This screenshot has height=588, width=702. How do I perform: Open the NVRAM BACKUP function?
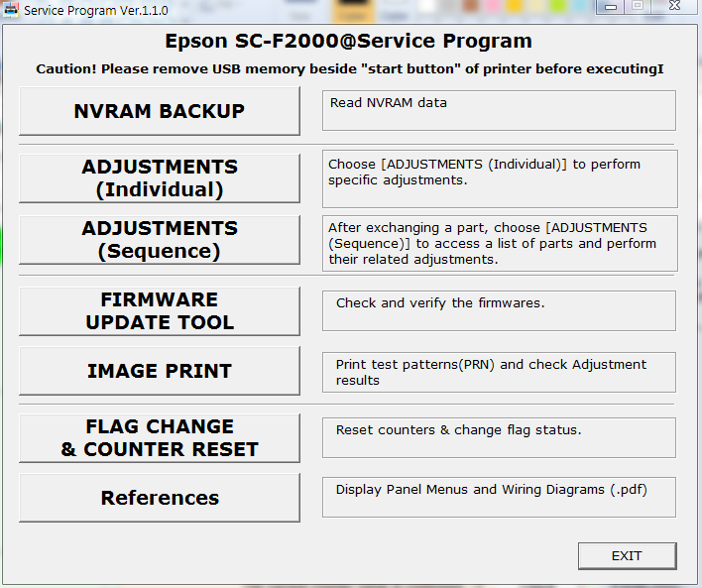point(159,111)
